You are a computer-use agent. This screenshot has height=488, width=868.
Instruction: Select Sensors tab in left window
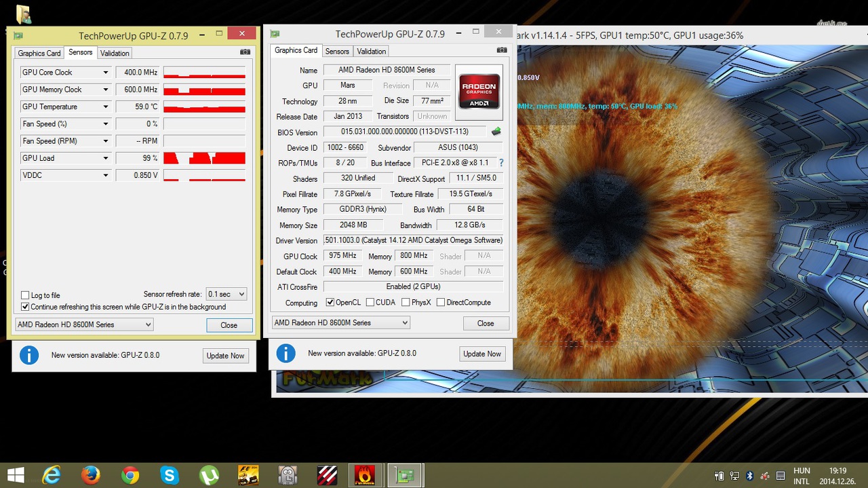[x=80, y=52]
